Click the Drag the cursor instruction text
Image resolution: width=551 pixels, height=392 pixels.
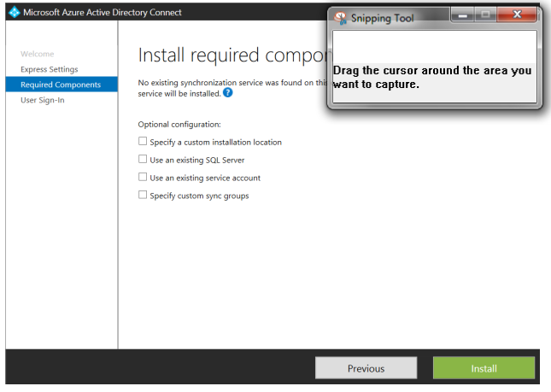(x=432, y=77)
